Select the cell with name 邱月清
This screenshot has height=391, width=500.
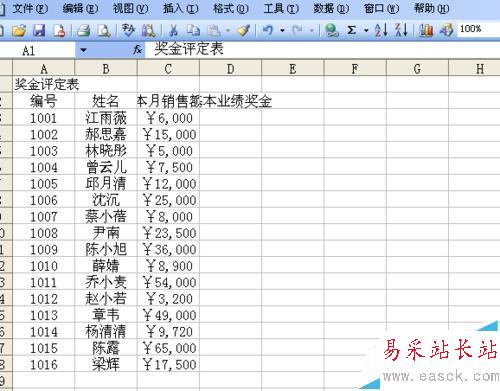coord(106,183)
